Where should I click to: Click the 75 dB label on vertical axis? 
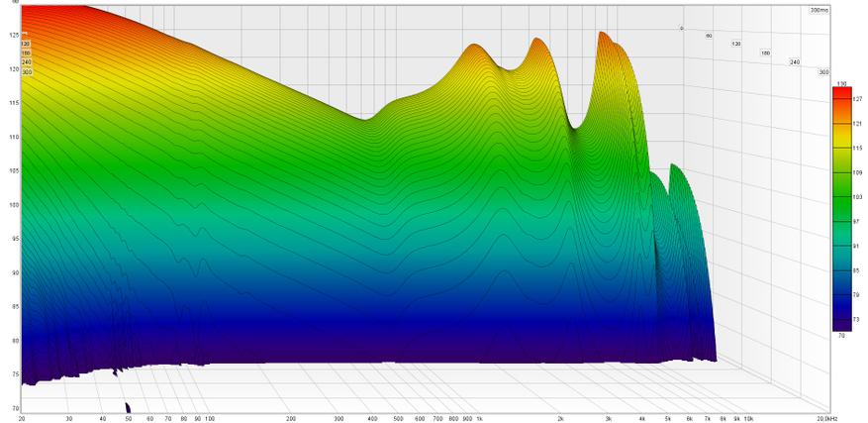14,374
